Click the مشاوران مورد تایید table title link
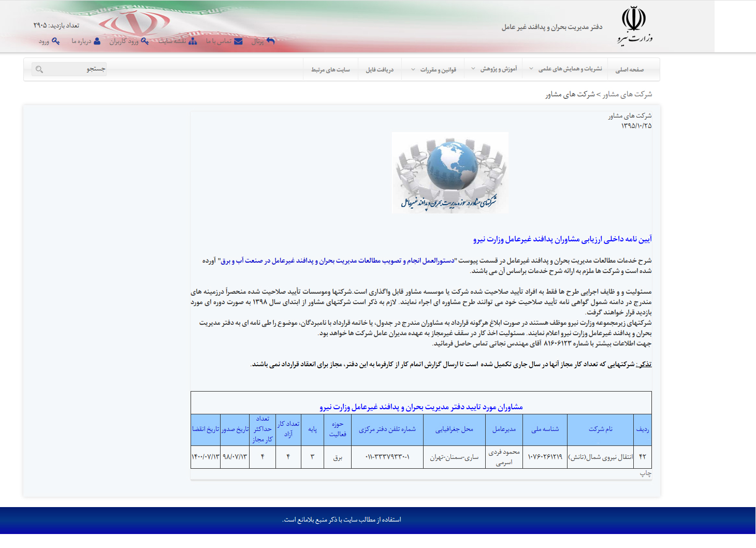This screenshot has height=548, width=756. tap(421, 407)
